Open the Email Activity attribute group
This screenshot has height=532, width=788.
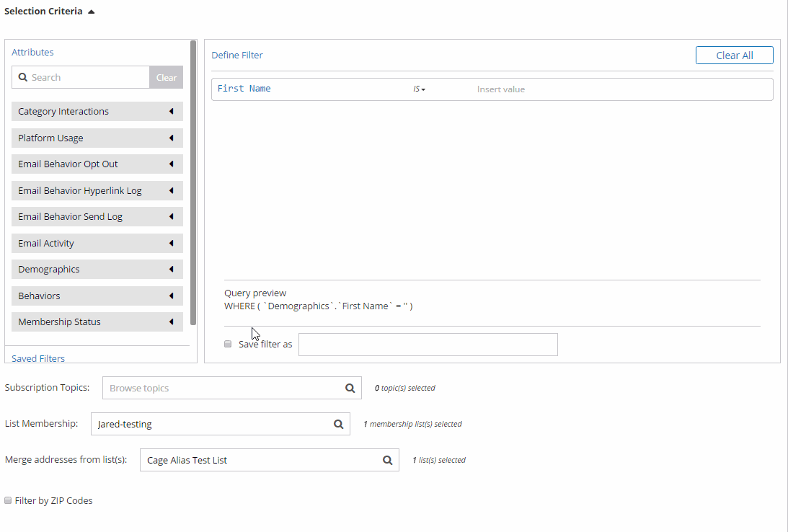pyautogui.click(x=97, y=243)
